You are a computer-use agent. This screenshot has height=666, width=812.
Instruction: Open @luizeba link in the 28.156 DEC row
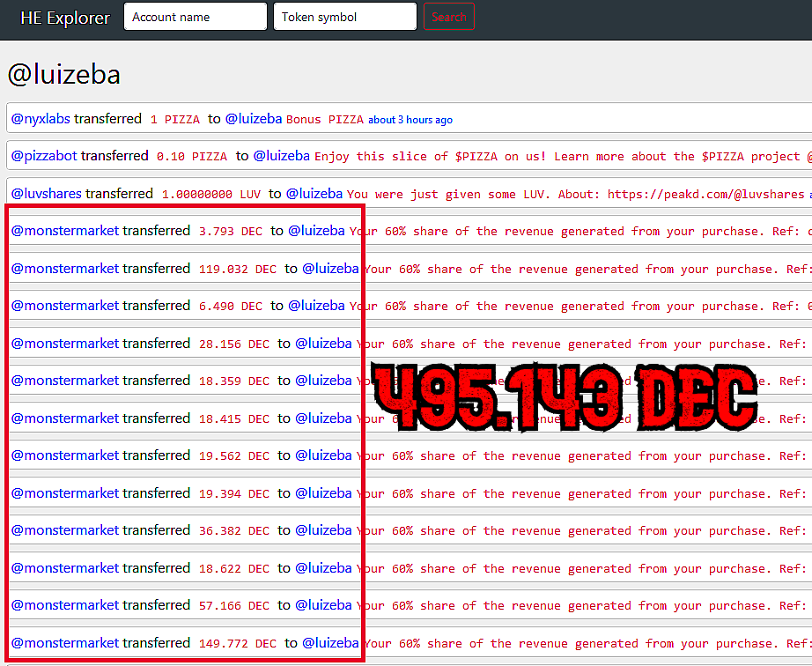[x=323, y=344]
